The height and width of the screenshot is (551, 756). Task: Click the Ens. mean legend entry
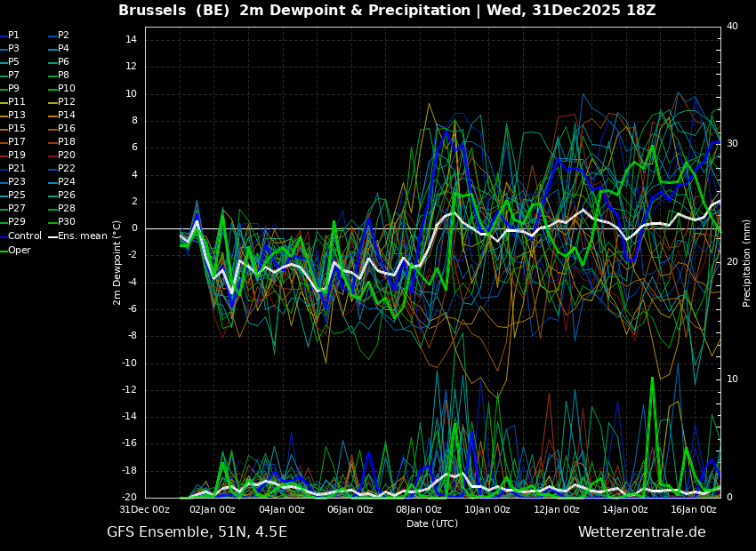[x=78, y=236]
